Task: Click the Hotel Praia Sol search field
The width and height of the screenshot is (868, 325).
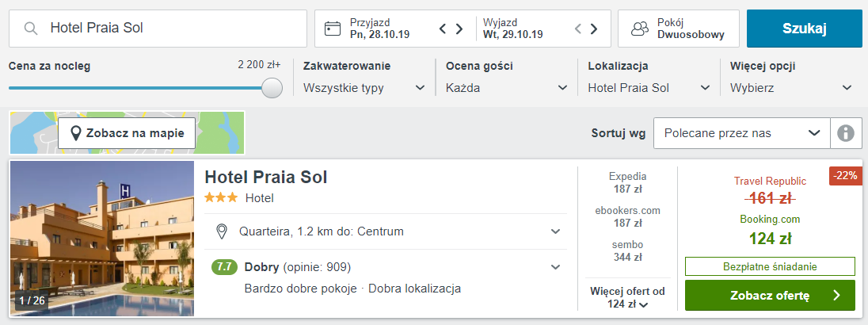Action: (158, 29)
